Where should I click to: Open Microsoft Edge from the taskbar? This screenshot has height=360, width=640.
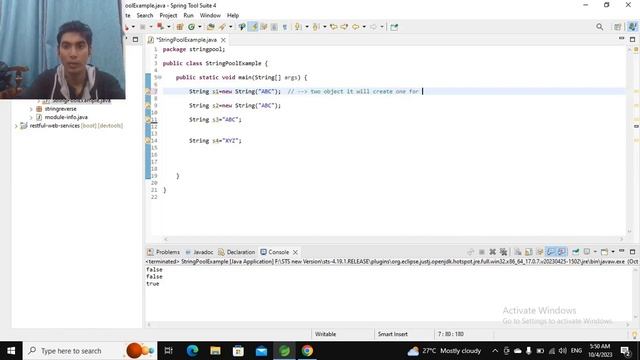192,351
